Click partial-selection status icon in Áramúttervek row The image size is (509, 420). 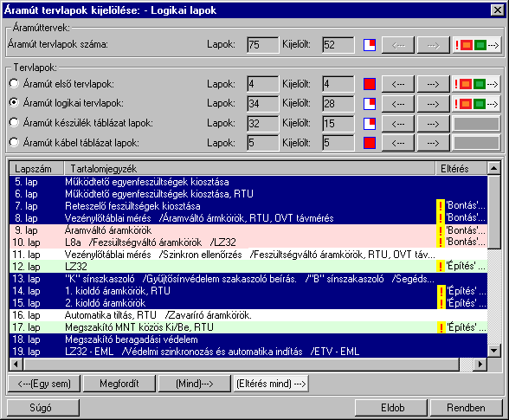coord(370,45)
